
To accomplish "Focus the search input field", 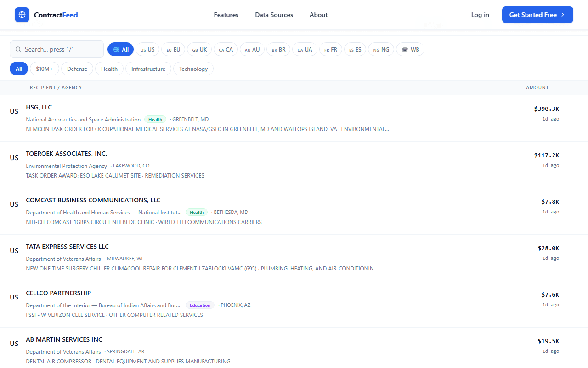I will pyautogui.click(x=57, y=49).
